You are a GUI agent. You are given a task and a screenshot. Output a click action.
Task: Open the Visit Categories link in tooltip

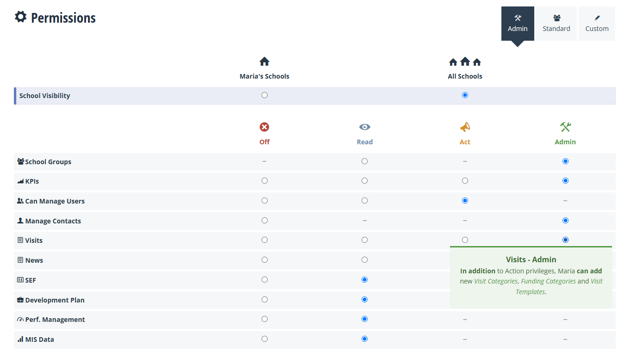(x=495, y=281)
